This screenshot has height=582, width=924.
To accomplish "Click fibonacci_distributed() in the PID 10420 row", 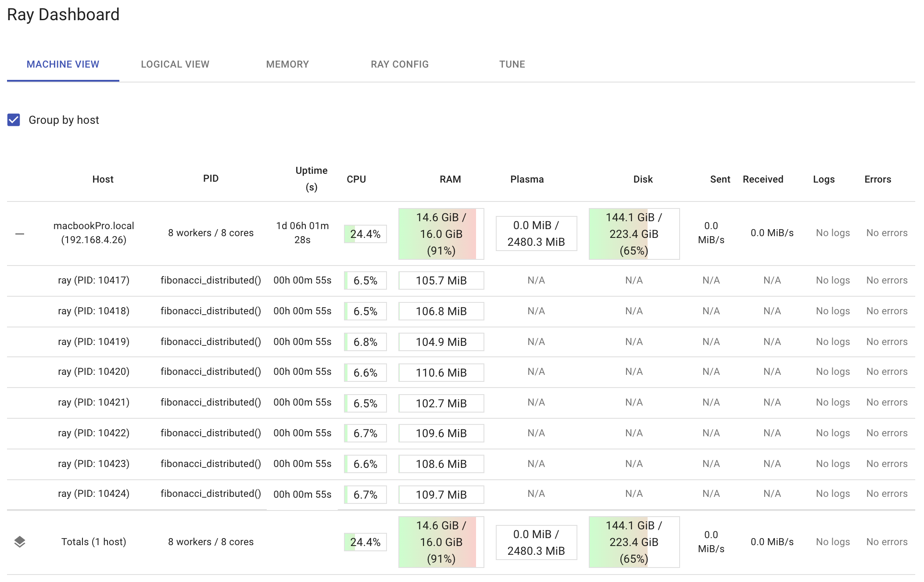I will tap(211, 371).
